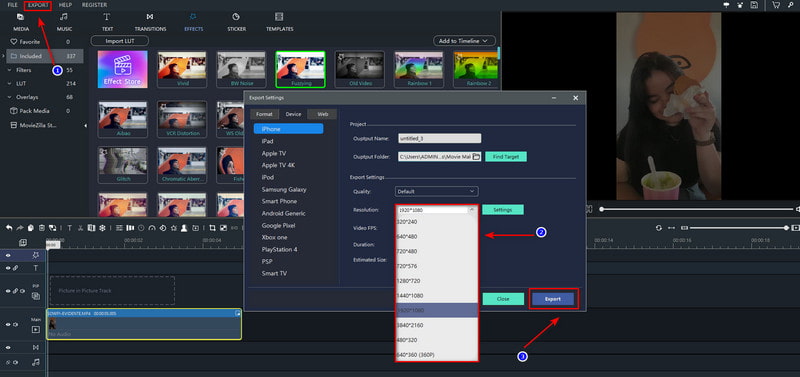The image size is (800, 377).
Task: Click the copy icon in timeline toolbar
Action: (x=31, y=228)
